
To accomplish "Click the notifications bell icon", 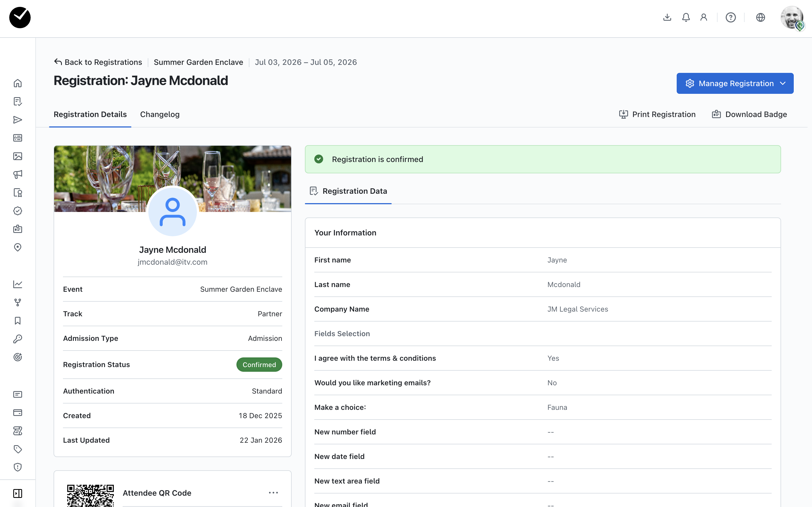I will [686, 17].
